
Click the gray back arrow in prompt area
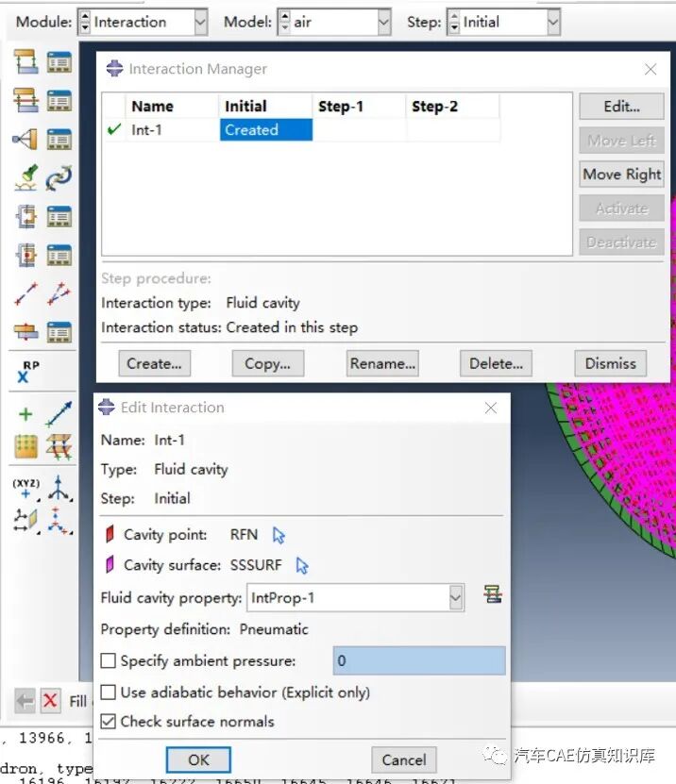coord(25,700)
